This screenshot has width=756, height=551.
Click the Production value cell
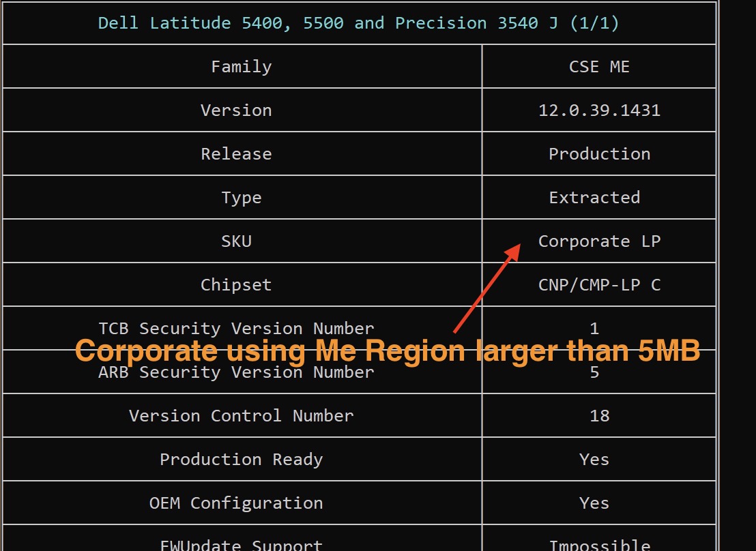click(x=599, y=153)
